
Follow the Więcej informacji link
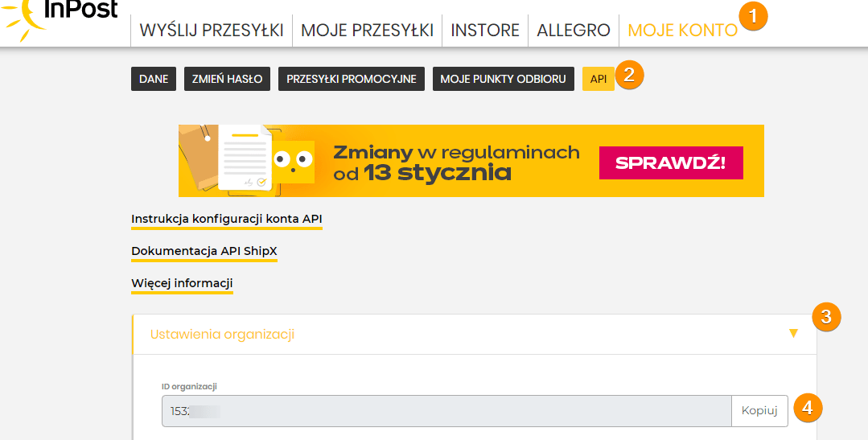(182, 283)
